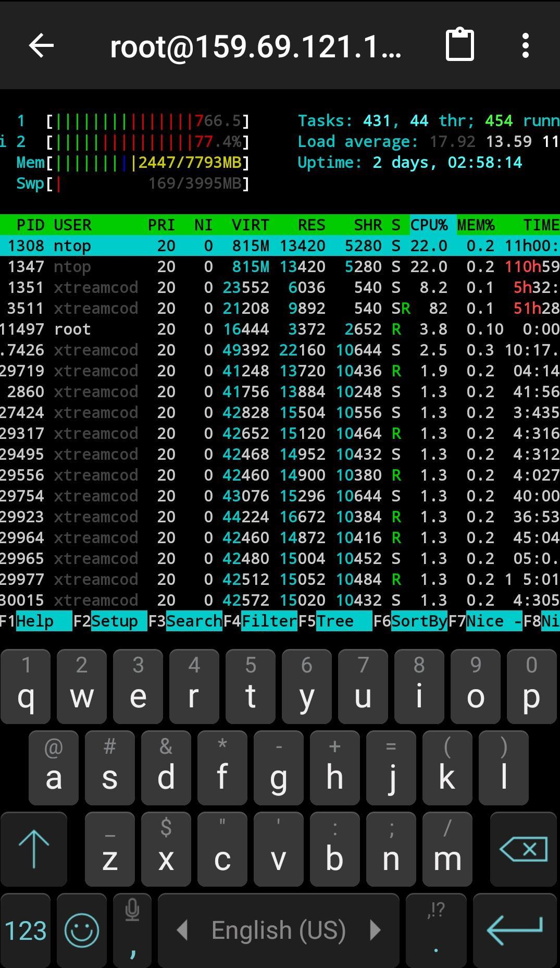Tap the u key
Screen dimensions: 560x968
tap(363, 687)
